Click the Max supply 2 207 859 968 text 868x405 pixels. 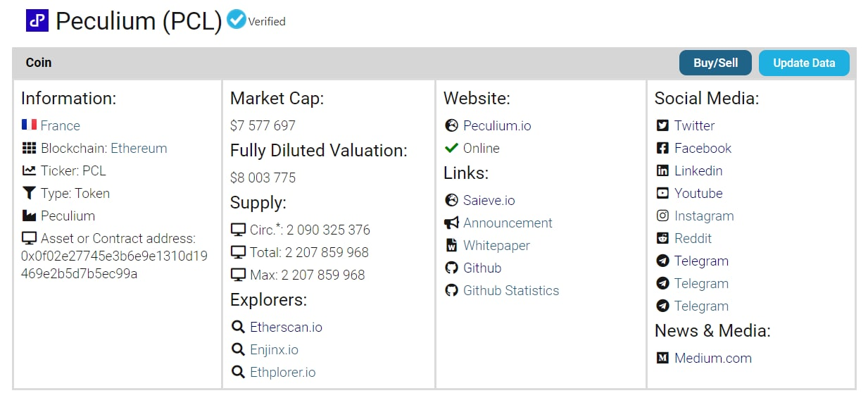point(308,275)
